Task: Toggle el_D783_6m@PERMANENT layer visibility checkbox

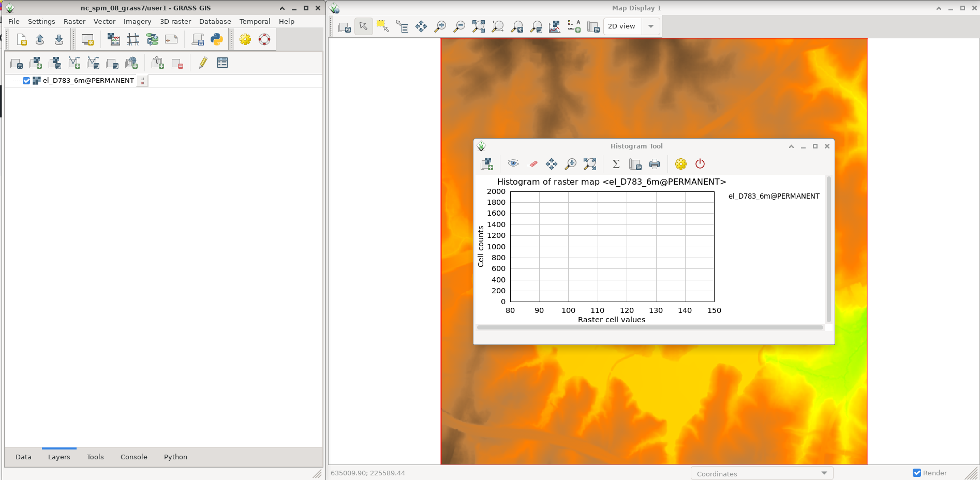Action: tap(26, 81)
